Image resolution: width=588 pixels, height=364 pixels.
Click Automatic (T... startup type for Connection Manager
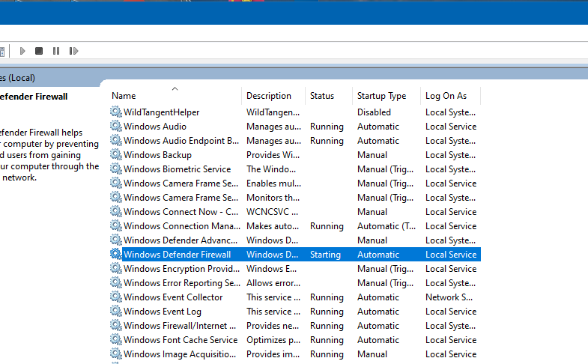coord(387,226)
